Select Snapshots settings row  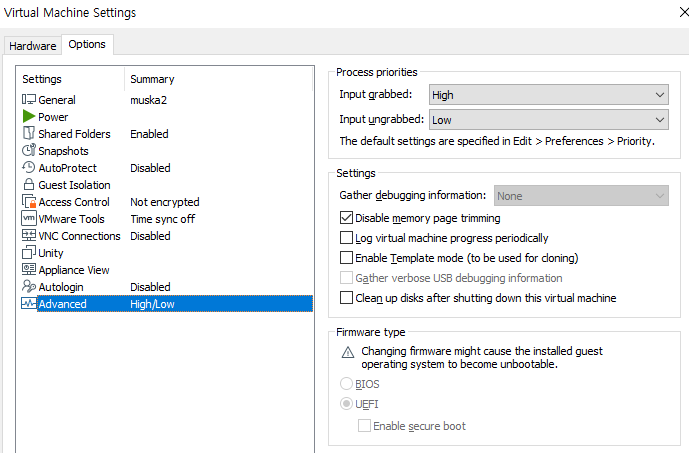[167, 151]
